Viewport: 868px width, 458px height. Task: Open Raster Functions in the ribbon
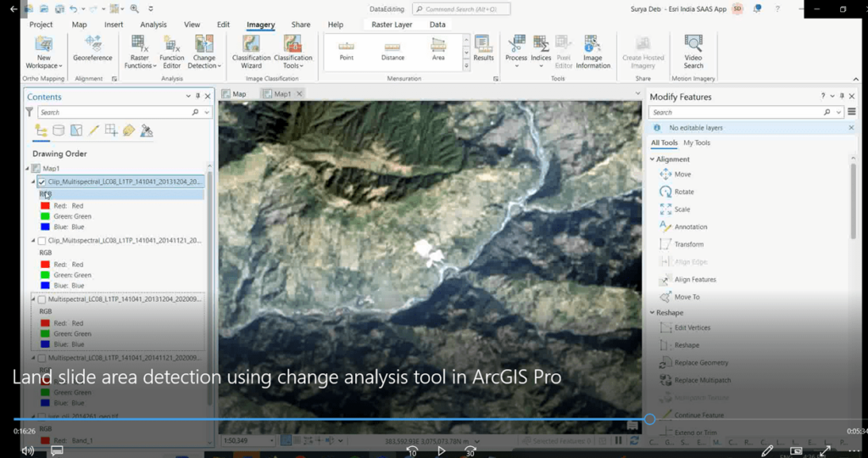pyautogui.click(x=140, y=52)
